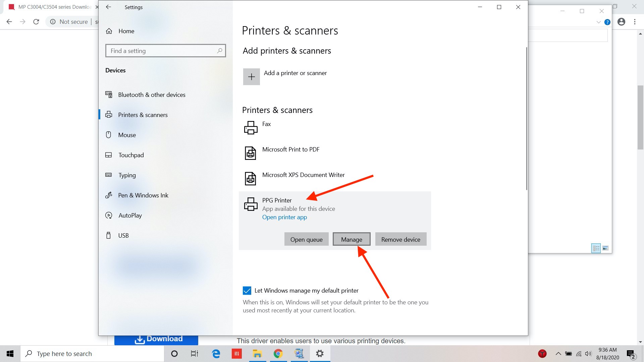This screenshot has height=362, width=644.
Task: Select the PPG Printer icon
Action: [x=251, y=204]
